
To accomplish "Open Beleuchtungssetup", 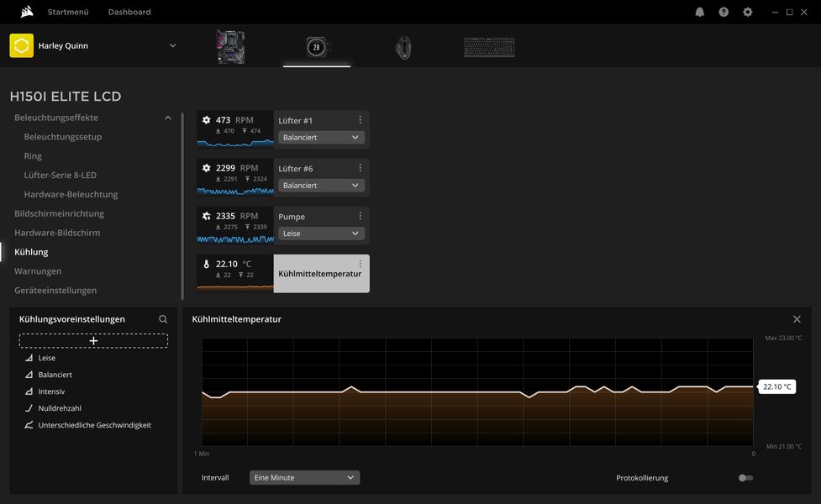I will [63, 137].
